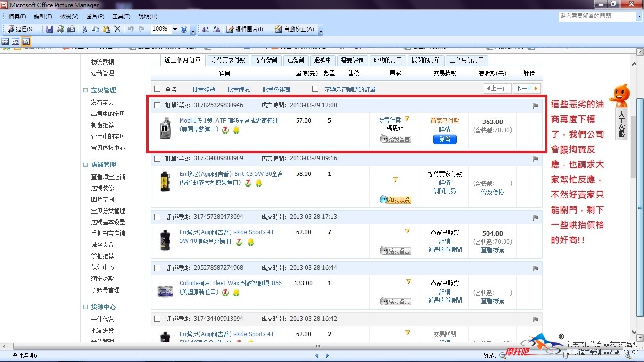This screenshot has width=644, height=362.
Task: Click the 和我联系 contact button
Action: pos(395,200)
